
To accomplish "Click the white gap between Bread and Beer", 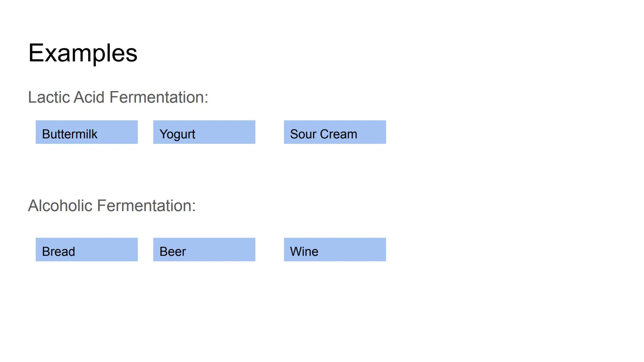I will tap(146, 249).
